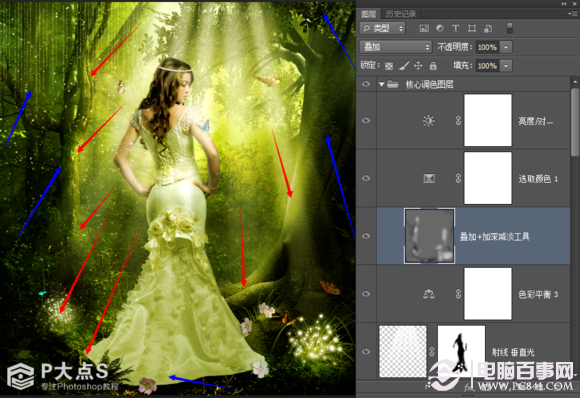This screenshot has width=580, height=398.
Task: Click link icon of 选取颜色 1 layer
Action: pos(458,178)
